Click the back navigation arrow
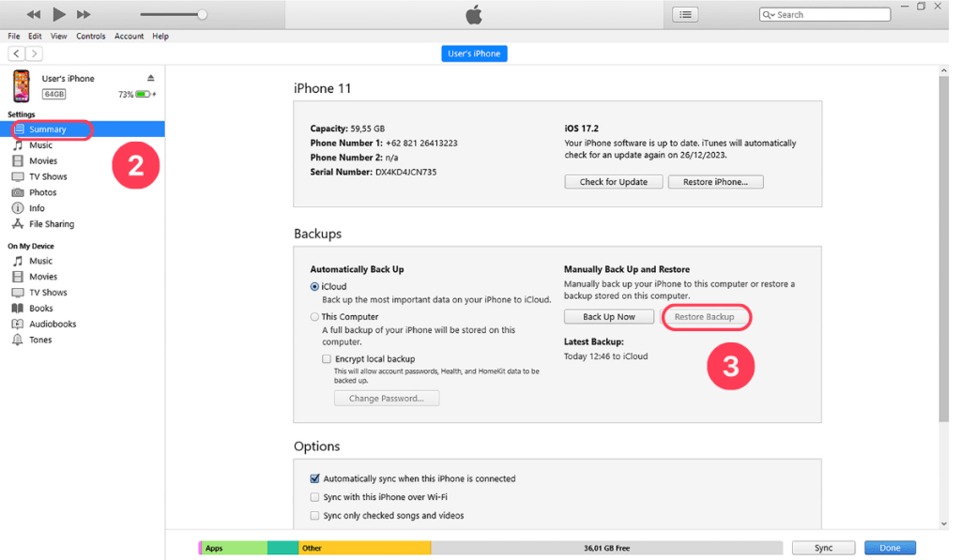This screenshot has width=961, height=560. (x=15, y=53)
